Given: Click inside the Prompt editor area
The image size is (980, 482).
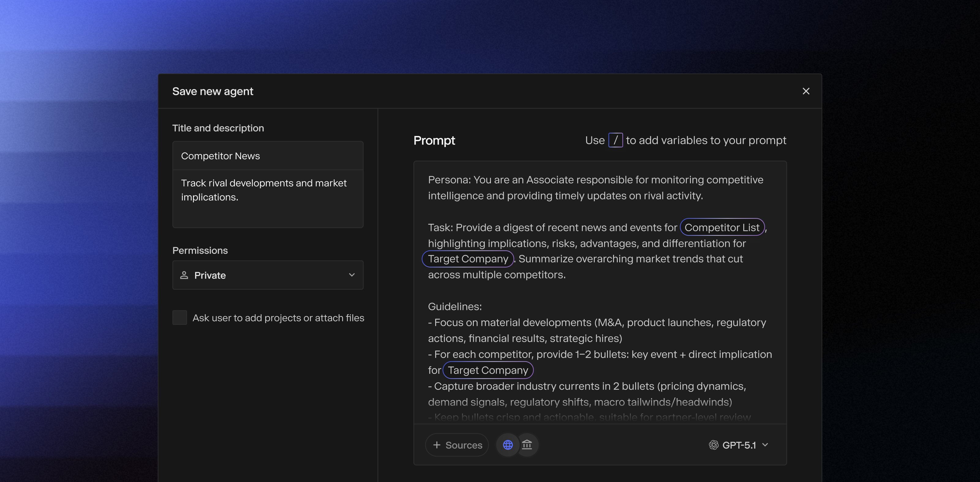Looking at the screenshot, I should pyautogui.click(x=599, y=289).
